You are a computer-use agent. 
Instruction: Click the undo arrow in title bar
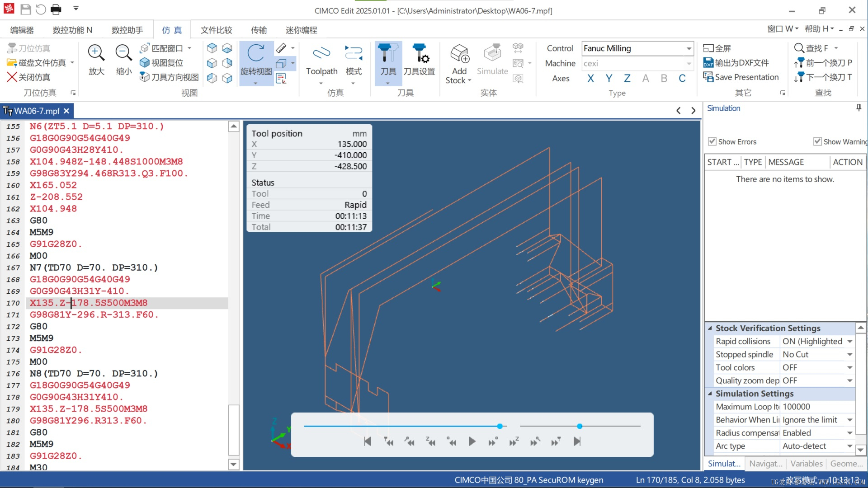(x=41, y=9)
